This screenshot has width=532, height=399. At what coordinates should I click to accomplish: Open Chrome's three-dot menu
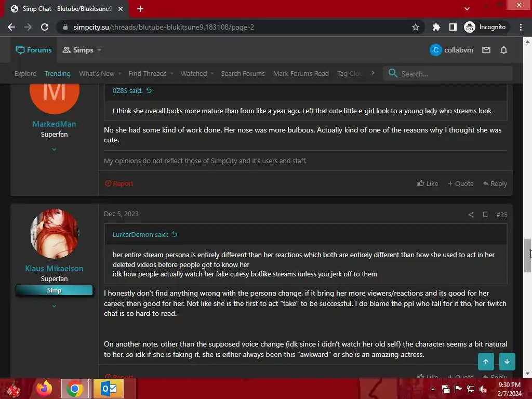pyautogui.click(x=521, y=27)
